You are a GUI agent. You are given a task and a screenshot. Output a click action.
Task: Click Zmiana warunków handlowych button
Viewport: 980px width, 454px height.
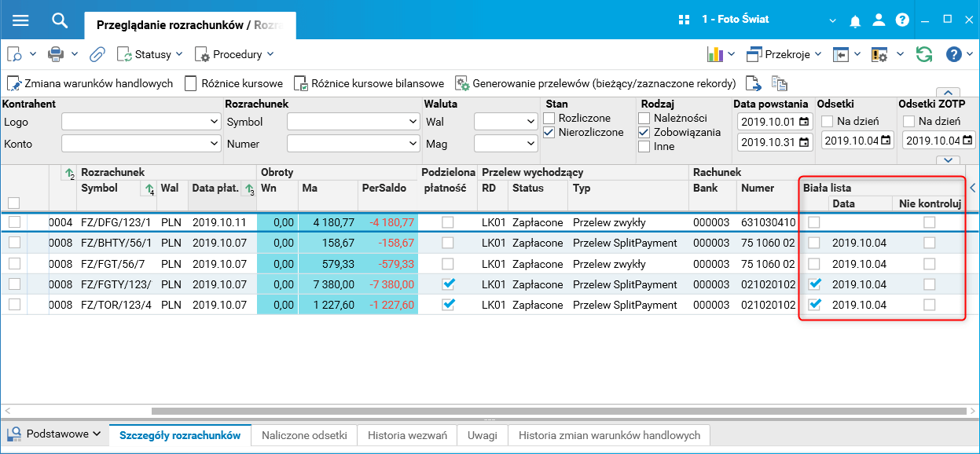click(x=90, y=83)
